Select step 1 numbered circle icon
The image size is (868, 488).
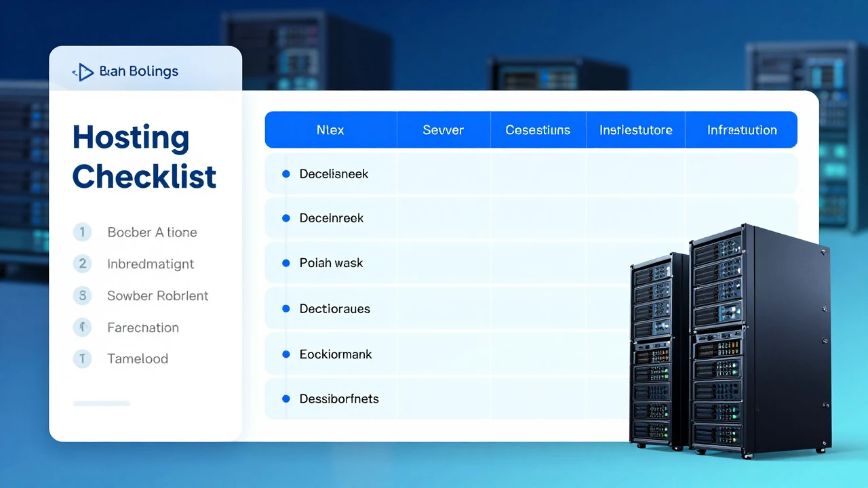[82, 232]
